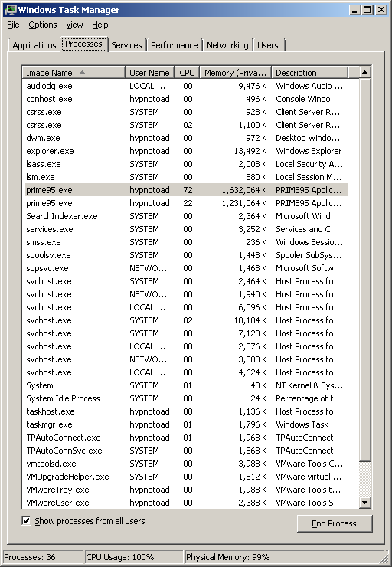
Task: Select the dwm.exe process
Action: point(186,138)
